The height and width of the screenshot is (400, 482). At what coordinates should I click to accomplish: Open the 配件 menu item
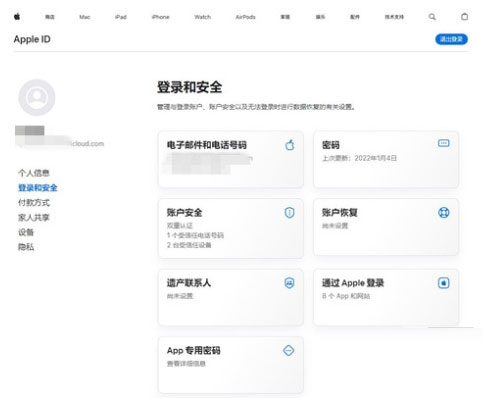coord(355,17)
